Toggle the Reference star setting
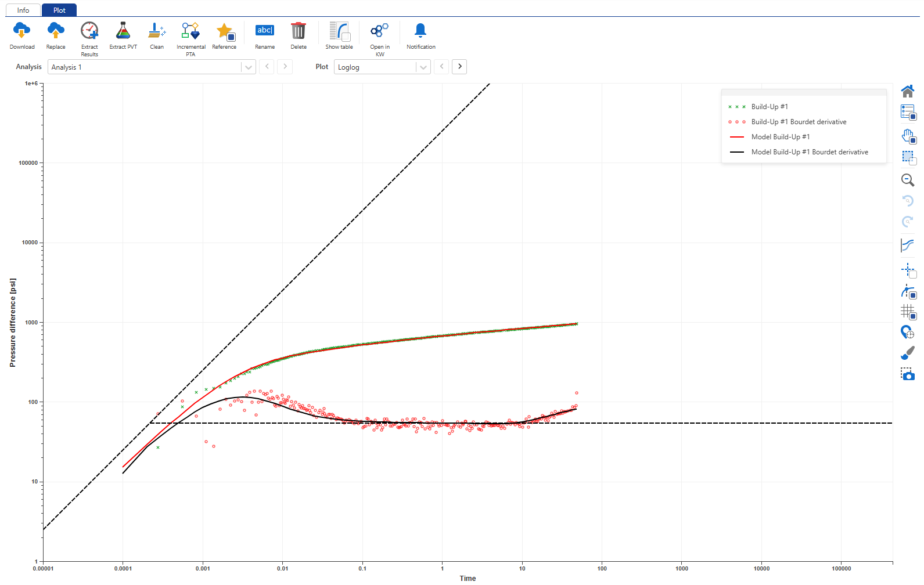924x585 pixels. [224, 31]
